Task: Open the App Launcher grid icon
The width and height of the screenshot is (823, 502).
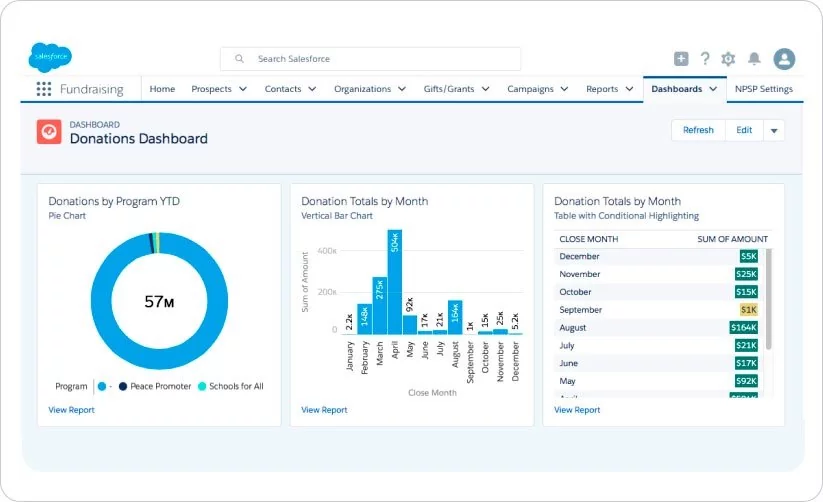Action: (44, 89)
